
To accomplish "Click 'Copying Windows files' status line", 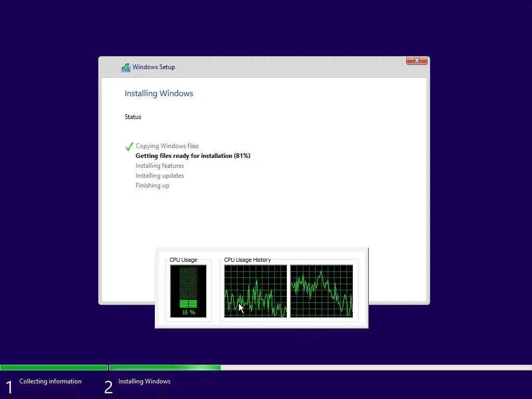I will (x=167, y=146).
